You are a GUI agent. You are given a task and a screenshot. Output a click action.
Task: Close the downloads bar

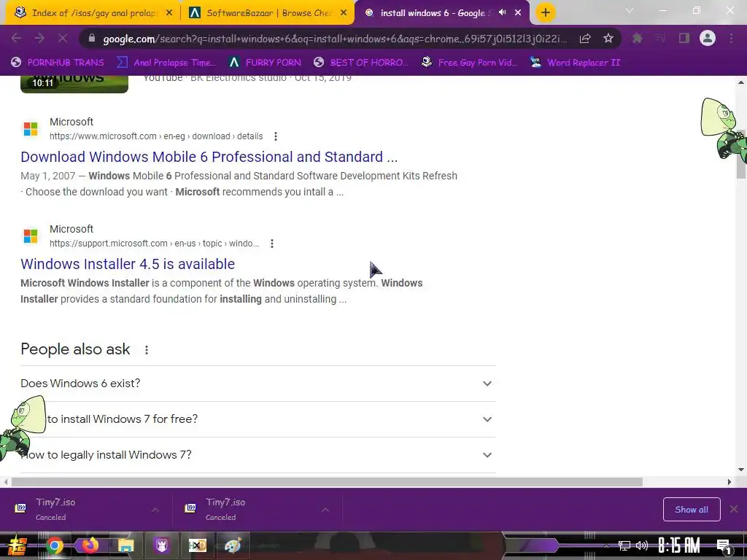734,509
